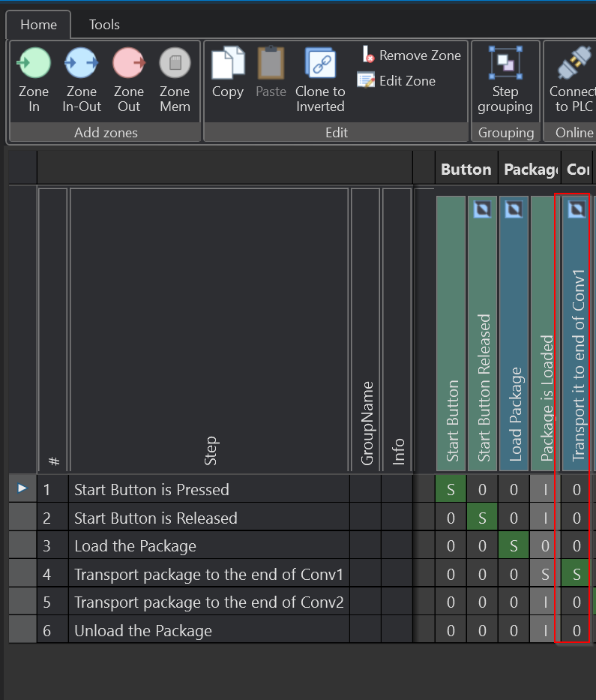Viewport: 596px width, 700px height.
Task: Click the Step column header
Action: coord(209,329)
